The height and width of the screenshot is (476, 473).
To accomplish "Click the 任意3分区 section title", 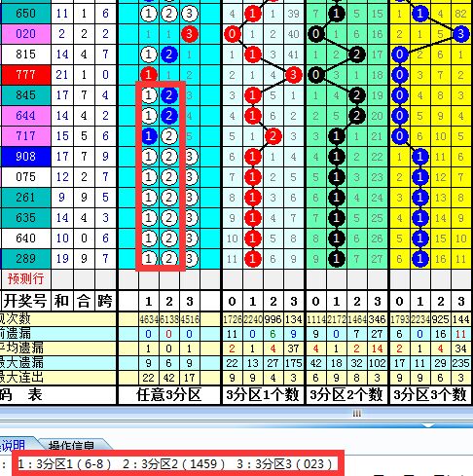I will [169, 395].
